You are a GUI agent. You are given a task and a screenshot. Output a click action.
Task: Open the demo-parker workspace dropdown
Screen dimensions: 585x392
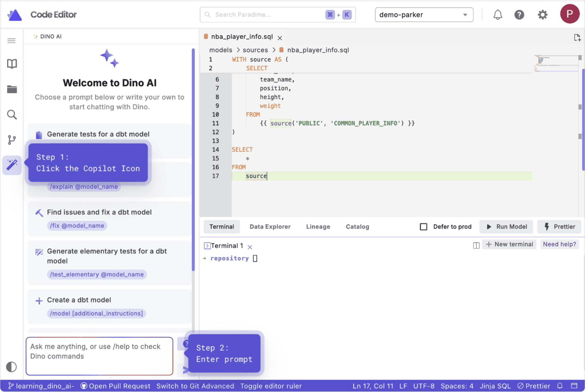[424, 15]
